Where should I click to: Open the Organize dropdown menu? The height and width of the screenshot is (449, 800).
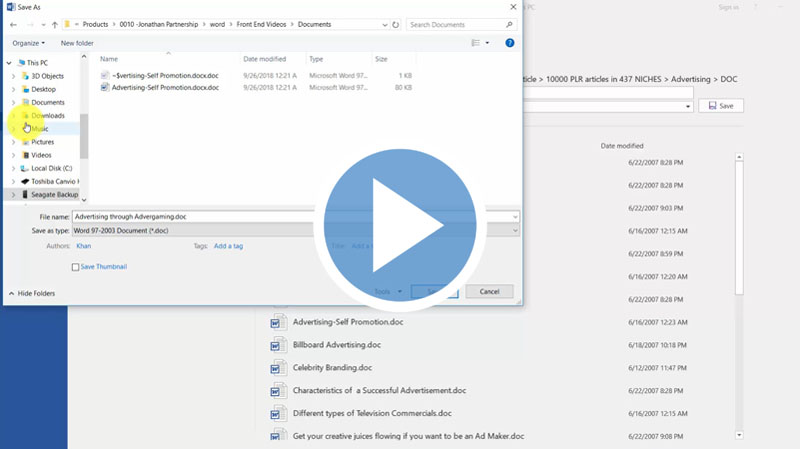click(x=29, y=43)
